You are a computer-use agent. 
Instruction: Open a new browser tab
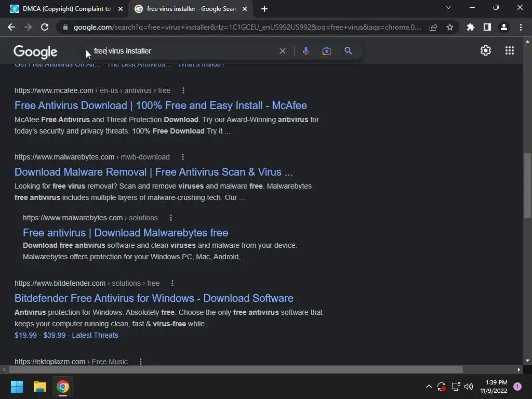click(264, 9)
